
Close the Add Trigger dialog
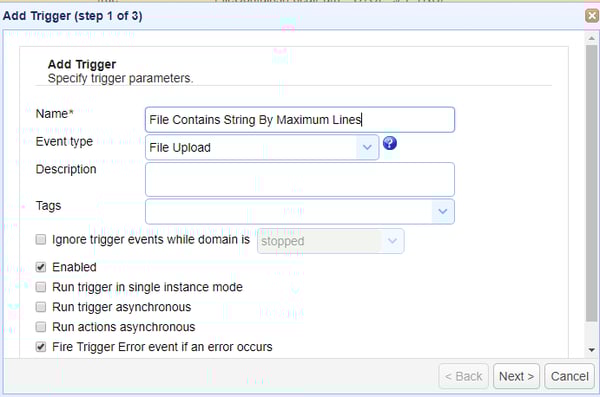point(592,16)
